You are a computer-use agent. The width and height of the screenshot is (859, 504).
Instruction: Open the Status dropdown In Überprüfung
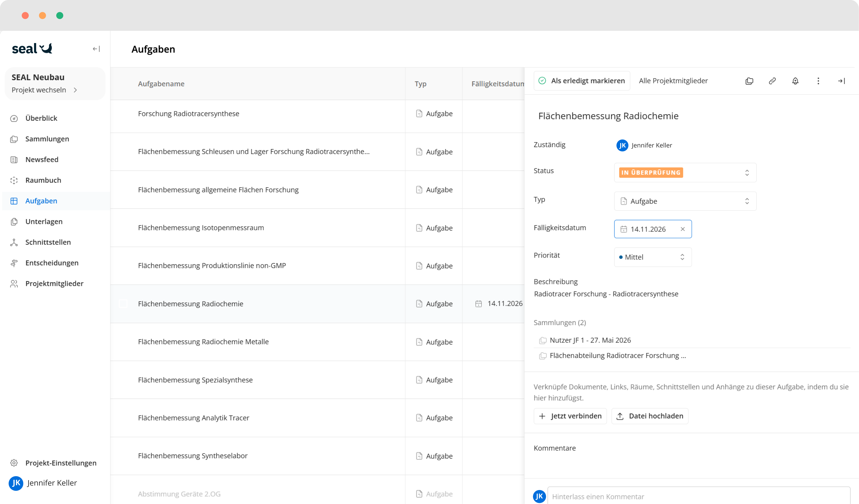click(x=685, y=173)
